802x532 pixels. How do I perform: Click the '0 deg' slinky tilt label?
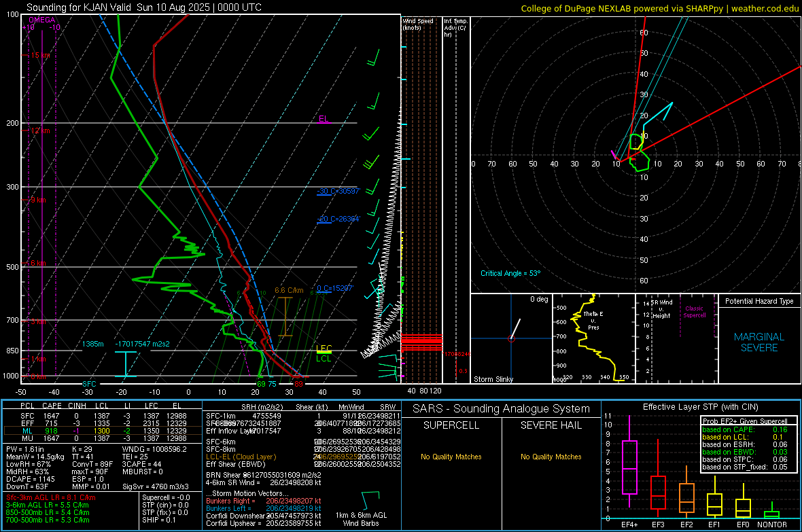point(539,299)
